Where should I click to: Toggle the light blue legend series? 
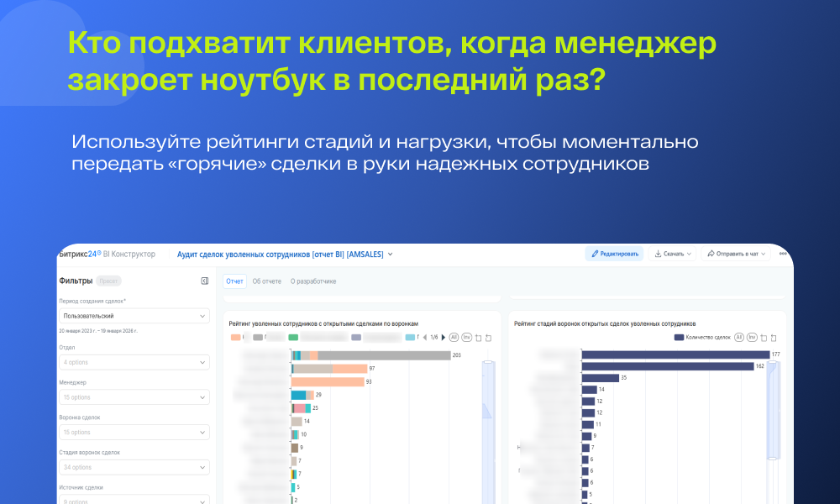(412, 338)
